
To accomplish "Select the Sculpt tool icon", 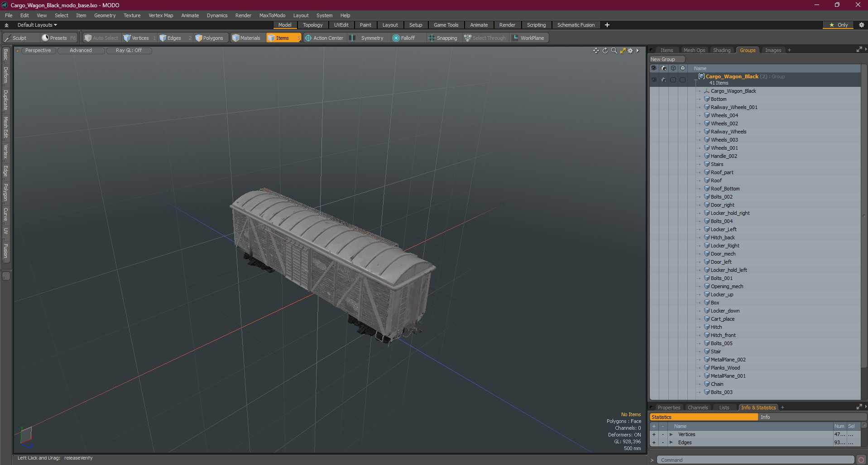I will pos(8,38).
